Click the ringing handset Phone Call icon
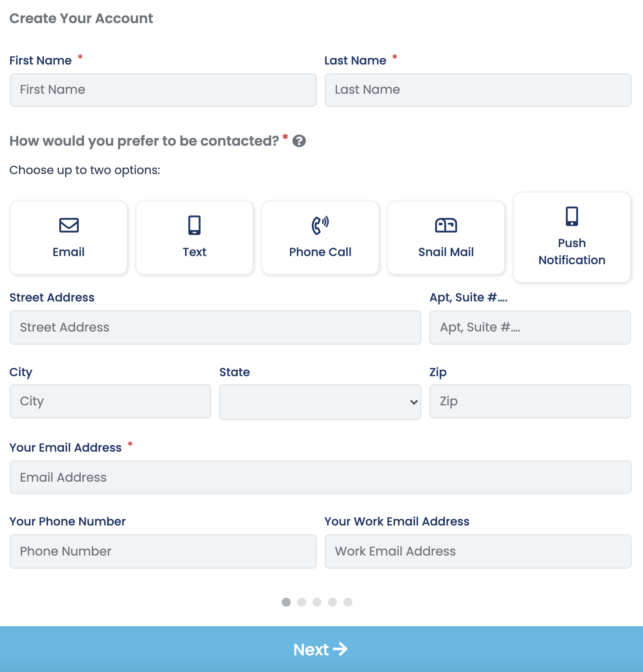Image resolution: width=643 pixels, height=672 pixels. pyautogui.click(x=320, y=225)
